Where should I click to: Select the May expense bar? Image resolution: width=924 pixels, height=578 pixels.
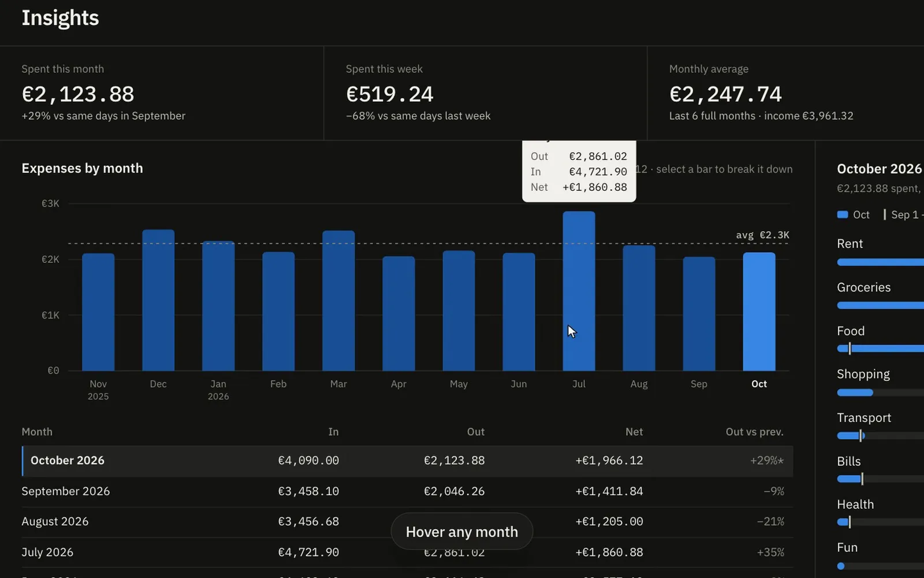click(x=459, y=310)
